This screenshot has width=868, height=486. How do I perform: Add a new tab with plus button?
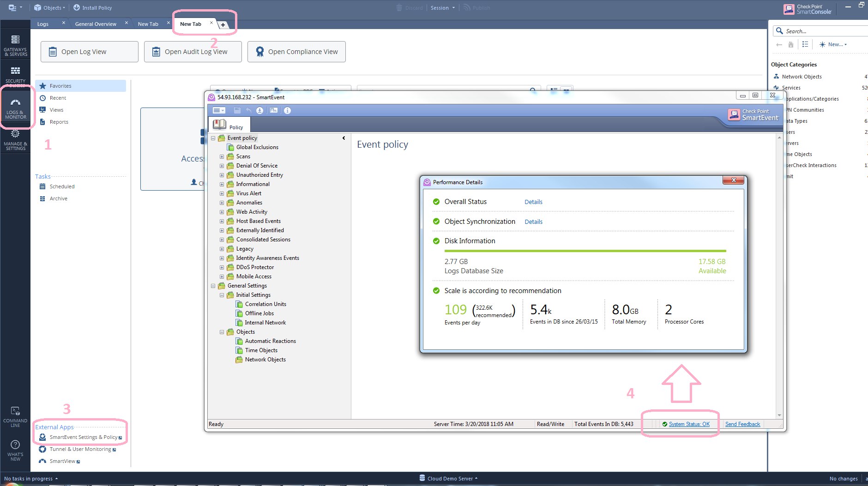click(x=223, y=25)
